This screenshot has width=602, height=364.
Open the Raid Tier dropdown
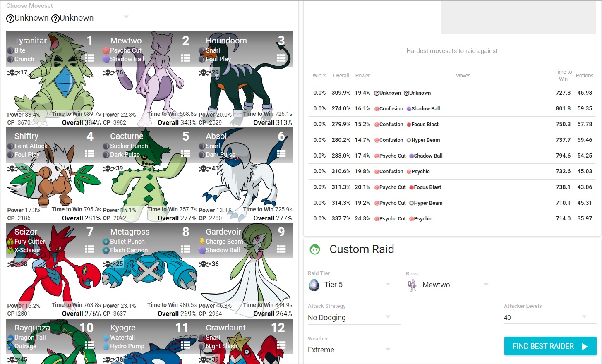point(354,284)
